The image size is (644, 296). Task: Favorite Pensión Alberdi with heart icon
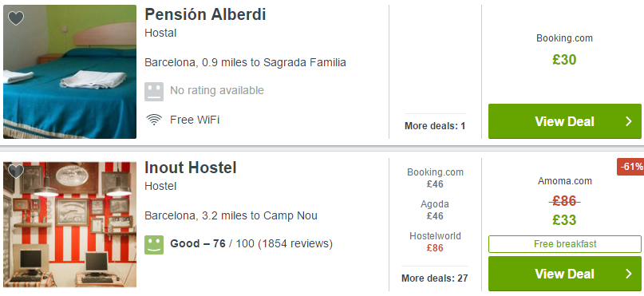point(16,18)
